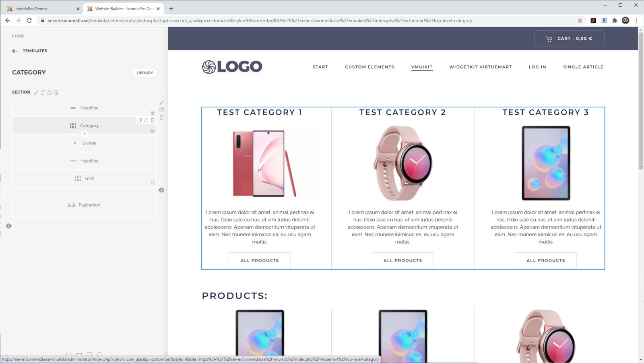Select the Grid element
The image size is (644, 363).
[84, 178]
